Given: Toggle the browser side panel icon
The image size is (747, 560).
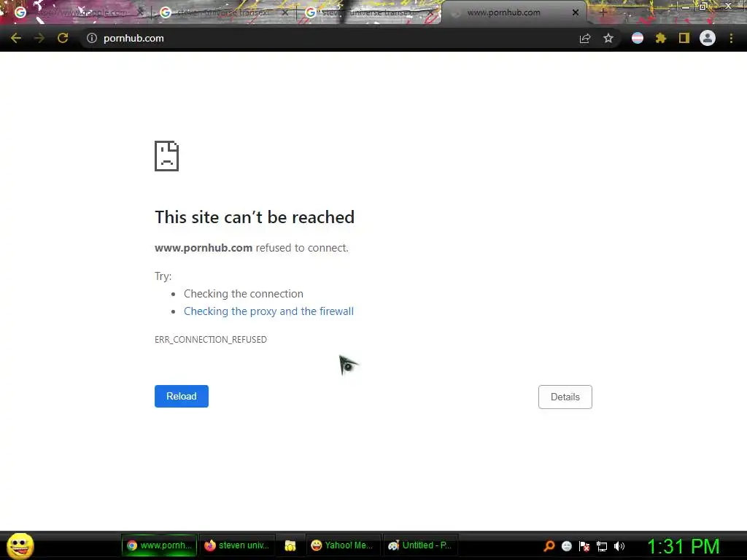Looking at the screenshot, I should [684, 38].
